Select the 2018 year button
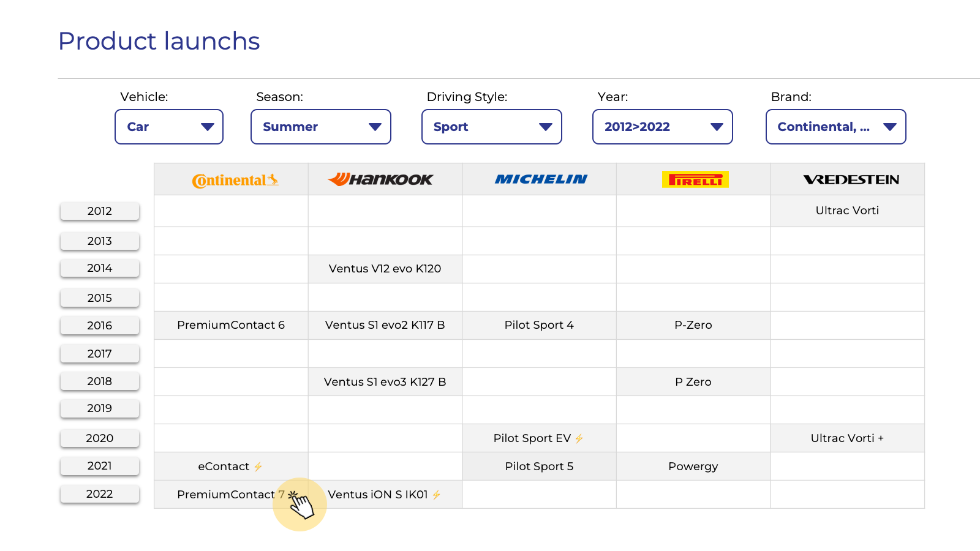This screenshot has width=980, height=551. (x=100, y=381)
